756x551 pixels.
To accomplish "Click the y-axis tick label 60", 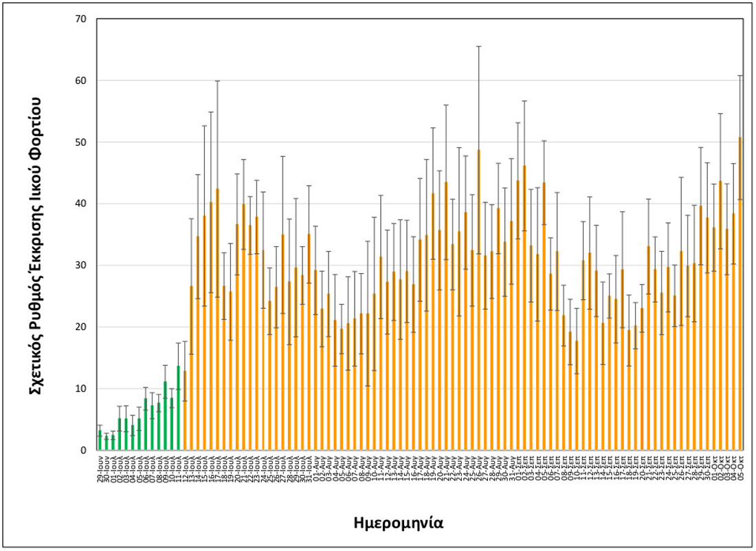I will (x=80, y=81).
